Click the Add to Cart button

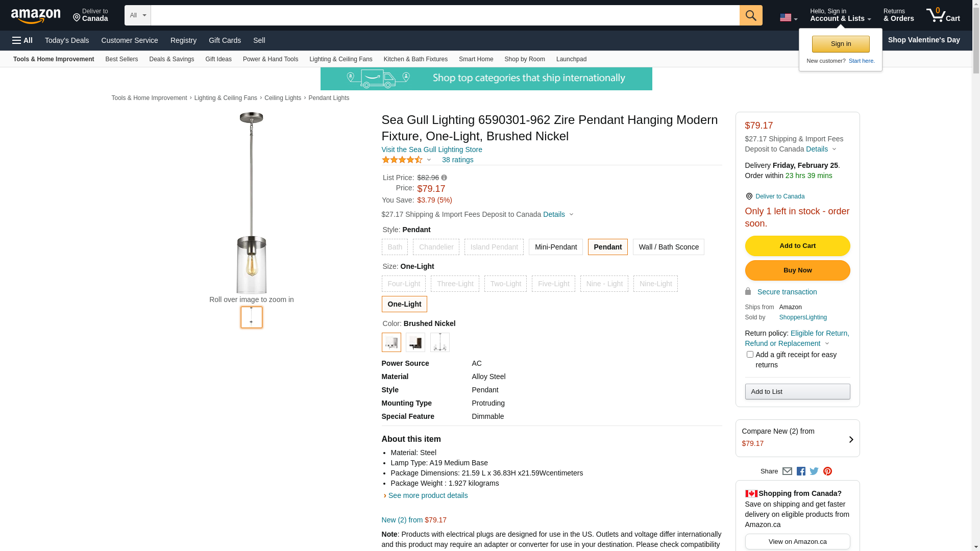(x=797, y=246)
